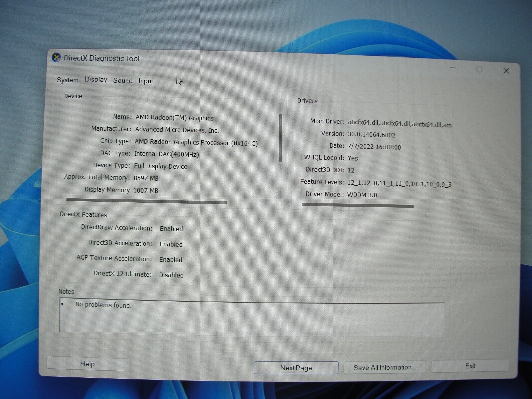Image resolution: width=532 pixels, height=399 pixels.
Task: Click the 'Device' group label
Action: tap(73, 96)
